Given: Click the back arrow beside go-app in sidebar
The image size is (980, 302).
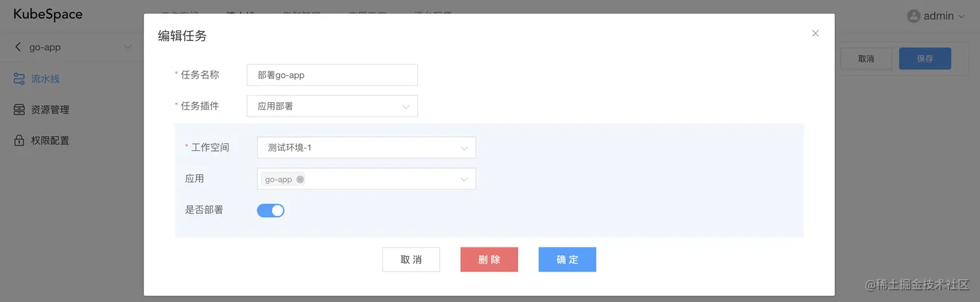Looking at the screenshot, I should coord(17,47).
